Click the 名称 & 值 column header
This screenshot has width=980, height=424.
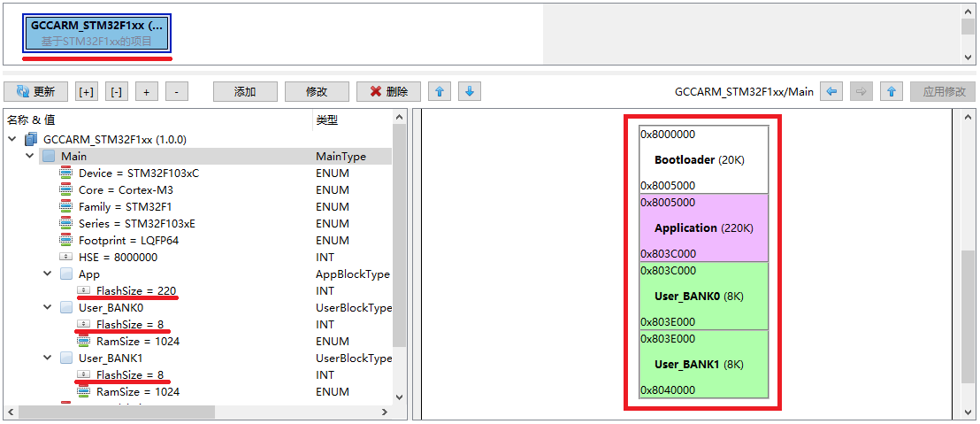point(158,120)
